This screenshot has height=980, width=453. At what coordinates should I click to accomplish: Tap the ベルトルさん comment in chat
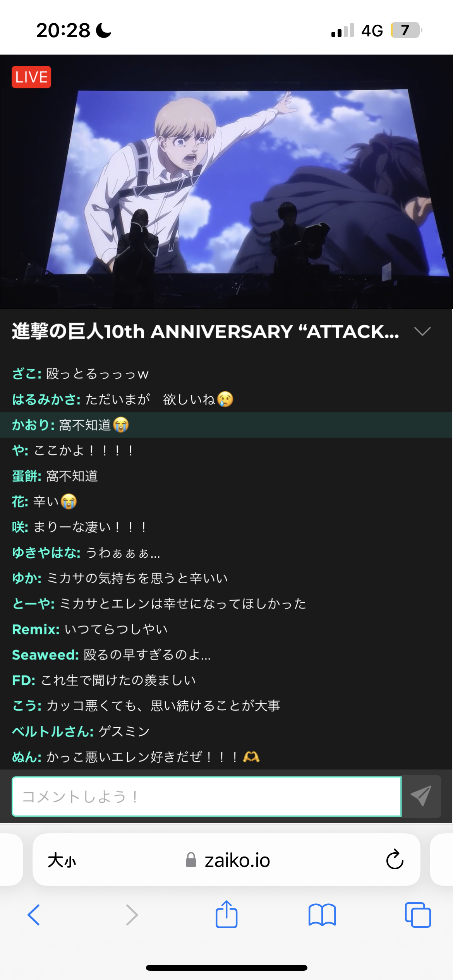coord(81,731)
